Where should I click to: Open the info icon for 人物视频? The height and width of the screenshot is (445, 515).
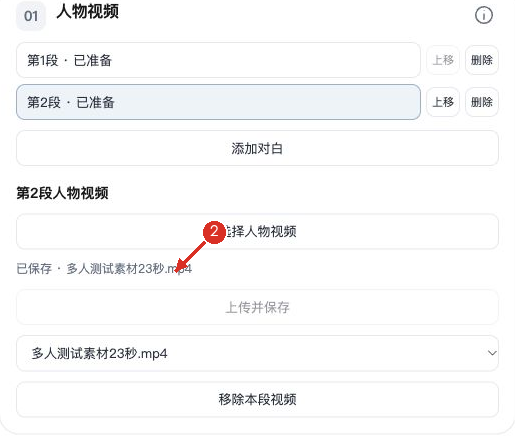pyautogui.click(x=483, y=15)
